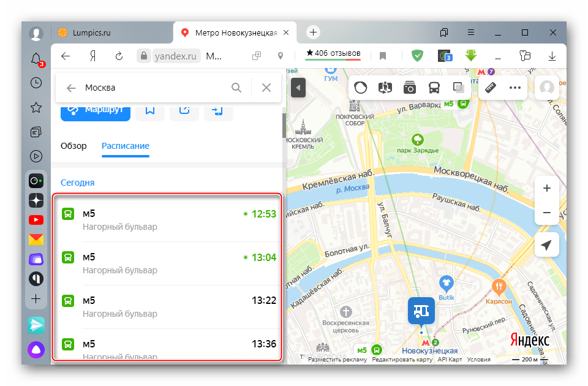Zoom in the map with plus button

[x=546, y=189]
